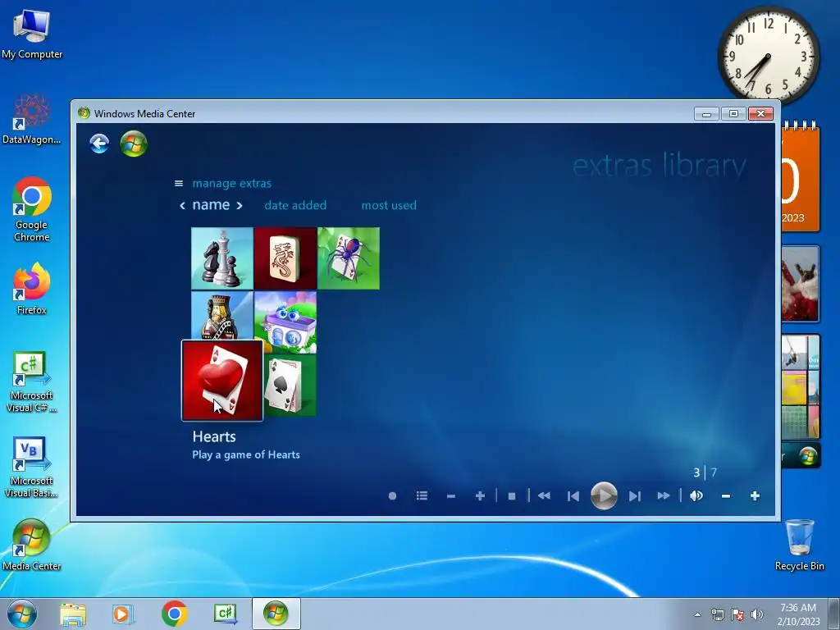Show hidden tray icons arrow
This screenshot has height=630, width=840.
pyautogui.click(x=697, y=614)
